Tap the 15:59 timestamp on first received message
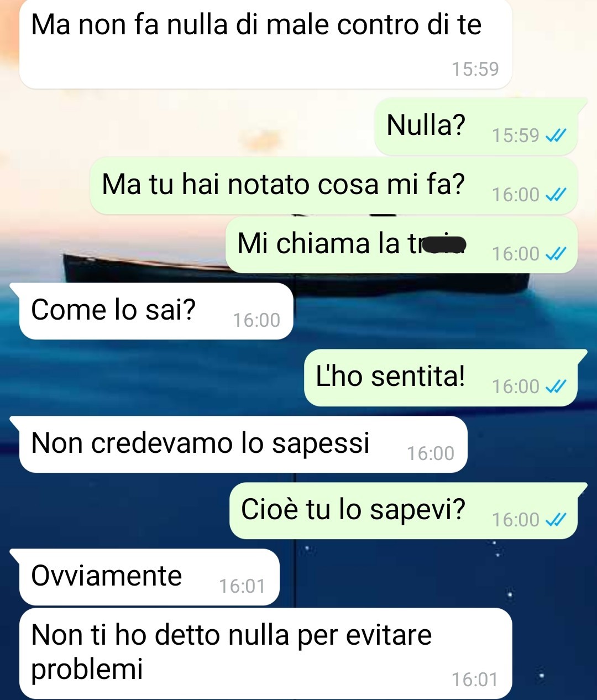 click(475, 69)
